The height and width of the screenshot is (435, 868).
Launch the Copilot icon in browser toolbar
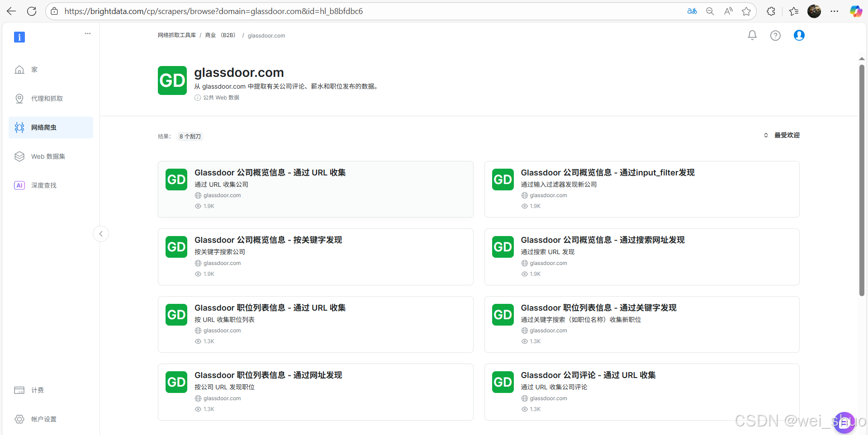(856, 11)
